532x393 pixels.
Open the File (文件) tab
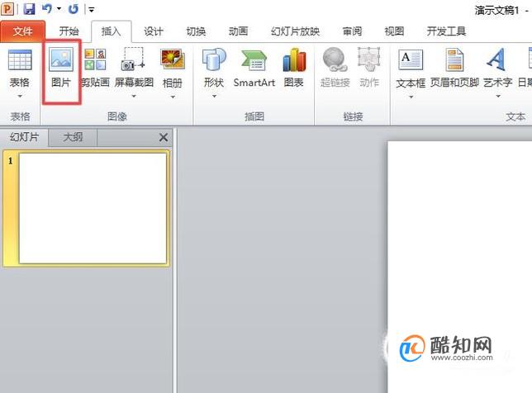pyautogui.click(x=23, y=31)
